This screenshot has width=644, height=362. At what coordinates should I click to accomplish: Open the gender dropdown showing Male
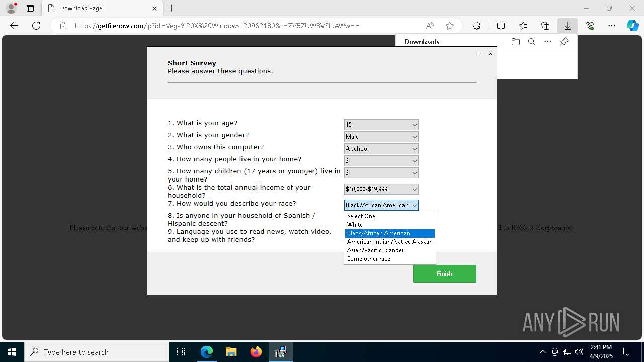pos(381,137)
